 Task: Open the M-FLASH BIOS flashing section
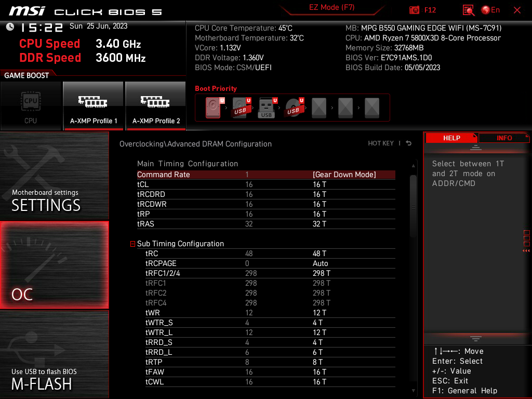coord(54,354)
